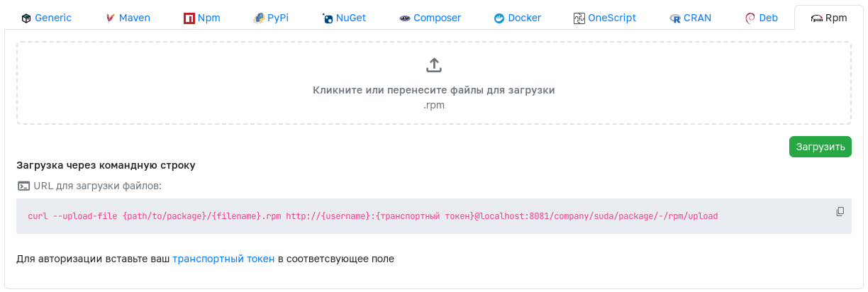Click the NuGet logo icon
The width and height of the screenshot is (868, 292).
click(328, 18)
